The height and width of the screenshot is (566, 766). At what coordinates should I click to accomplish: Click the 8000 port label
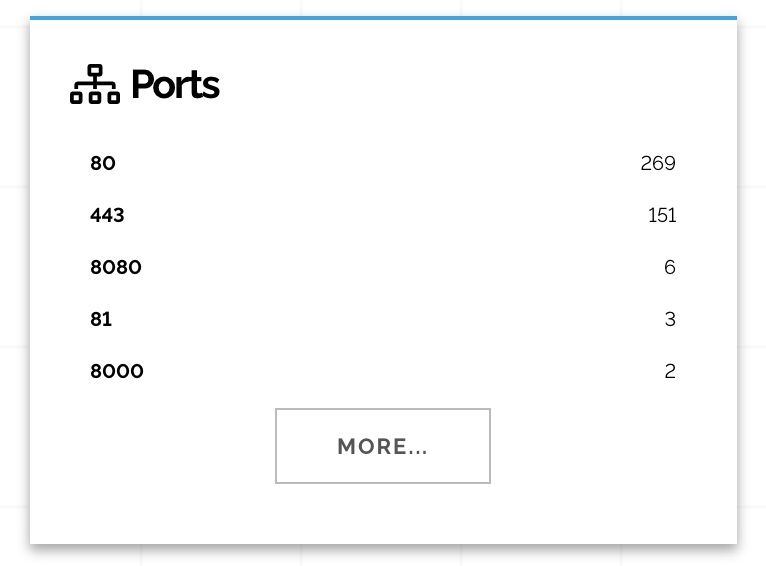[117, 371]
